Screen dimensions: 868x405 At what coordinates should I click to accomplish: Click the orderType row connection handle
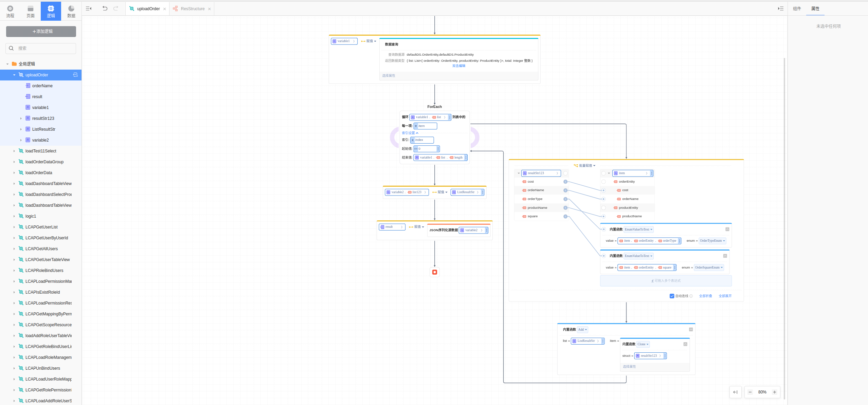pos(565,199)
